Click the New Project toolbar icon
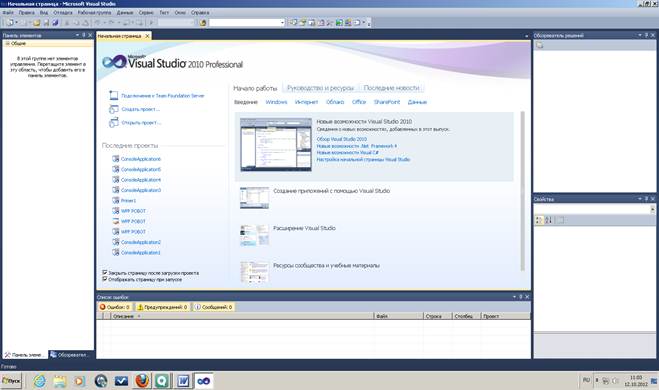The image size is (659, 390). click(9, 23)
